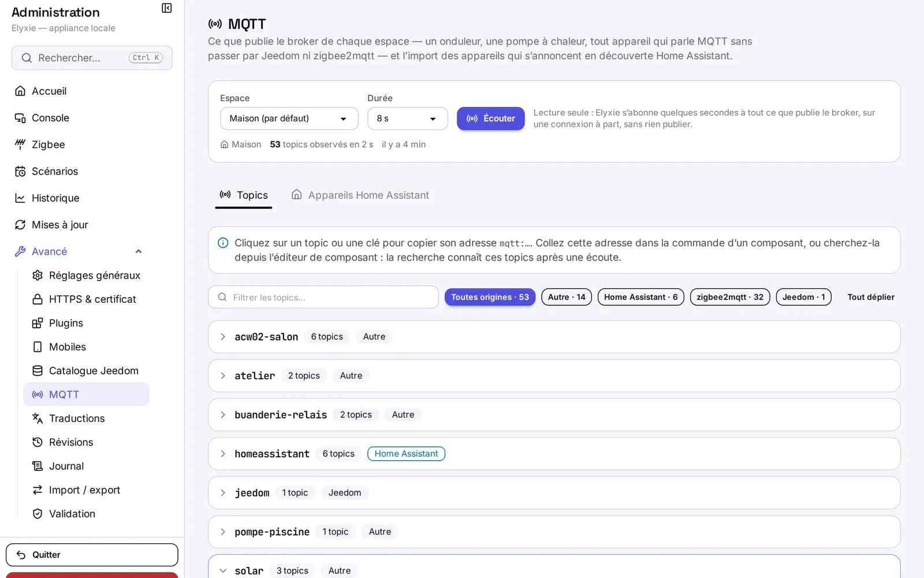This screenshot has height=578, width=924.
Task: Open Journal log icon
Action: [x=38, y=466]
